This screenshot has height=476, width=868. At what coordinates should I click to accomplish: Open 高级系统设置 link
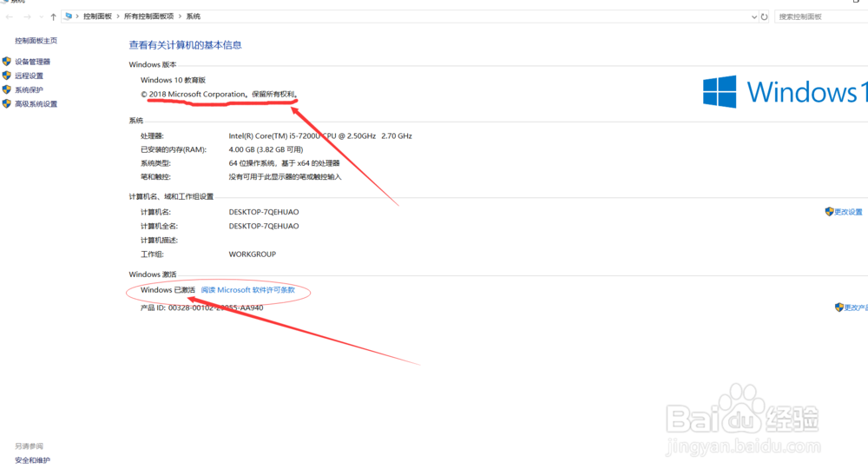(36, 104)
